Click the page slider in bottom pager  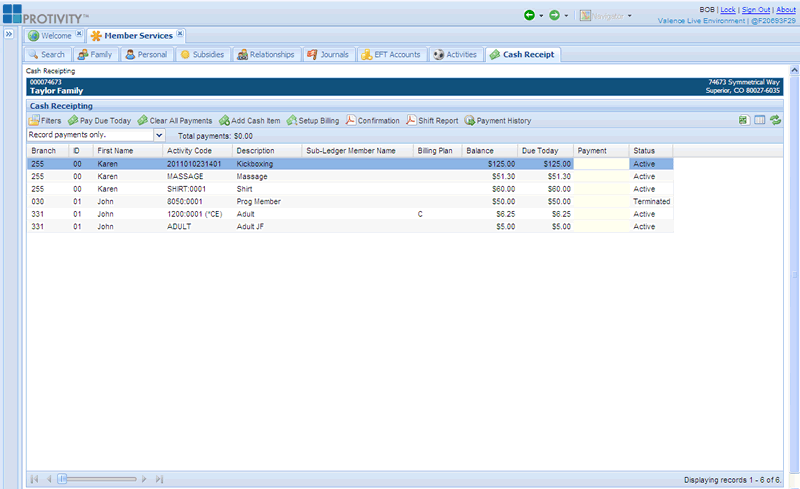63,480
